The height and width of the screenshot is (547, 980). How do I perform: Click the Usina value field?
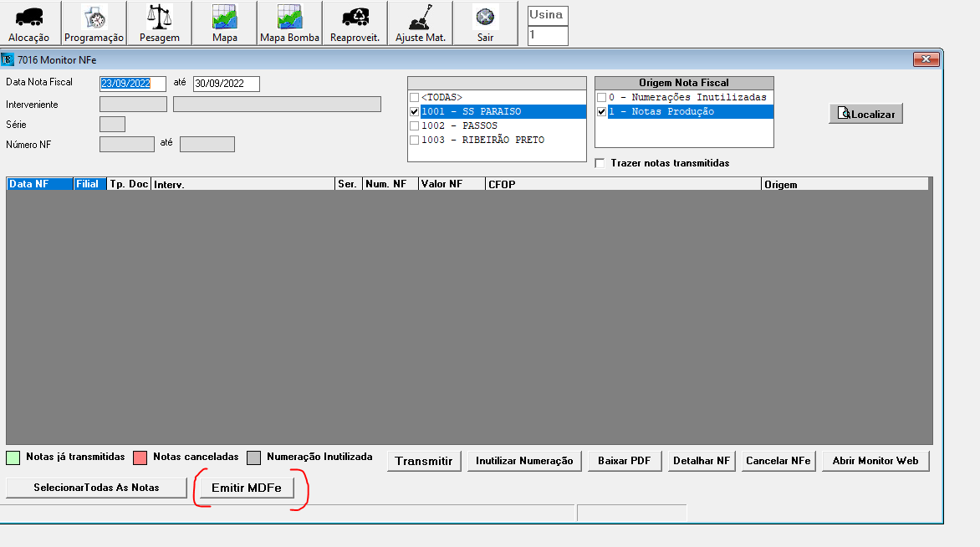pos(549,36)
